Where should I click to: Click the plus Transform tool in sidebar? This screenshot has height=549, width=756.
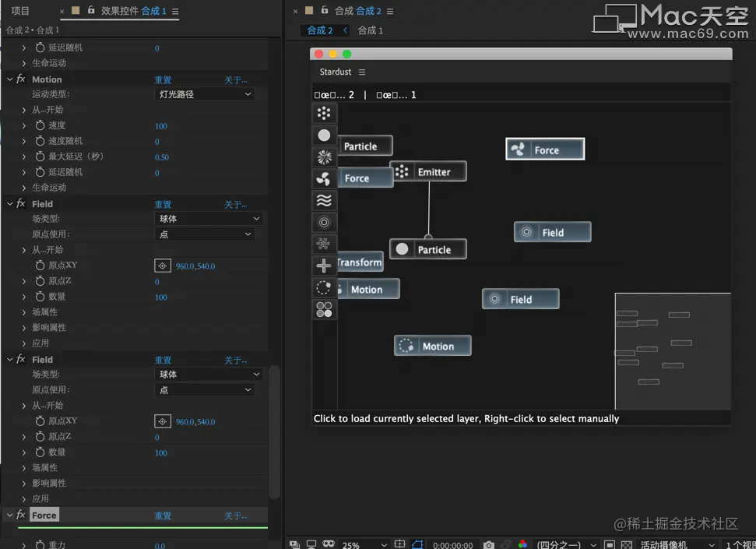(x=324, y=266)
